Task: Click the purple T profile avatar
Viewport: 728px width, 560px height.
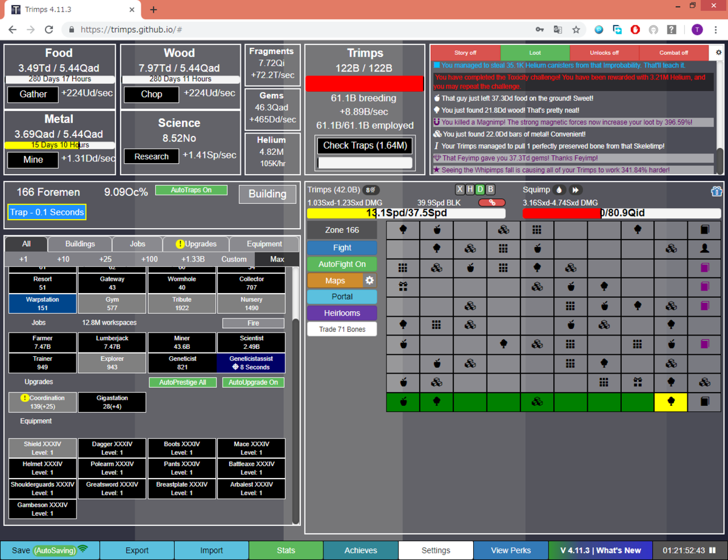Action: (696, 29)
